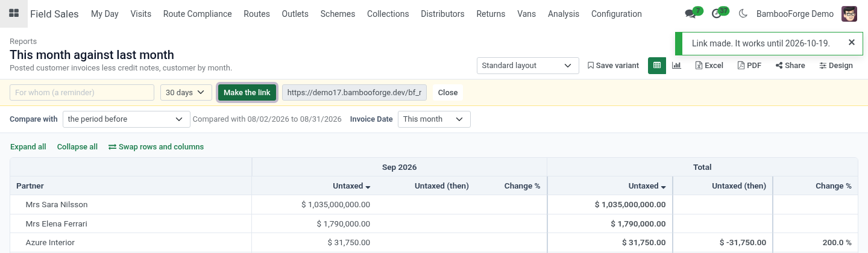
Task: Click the Sep 2026 column group header
Action: tap(399, 167)
